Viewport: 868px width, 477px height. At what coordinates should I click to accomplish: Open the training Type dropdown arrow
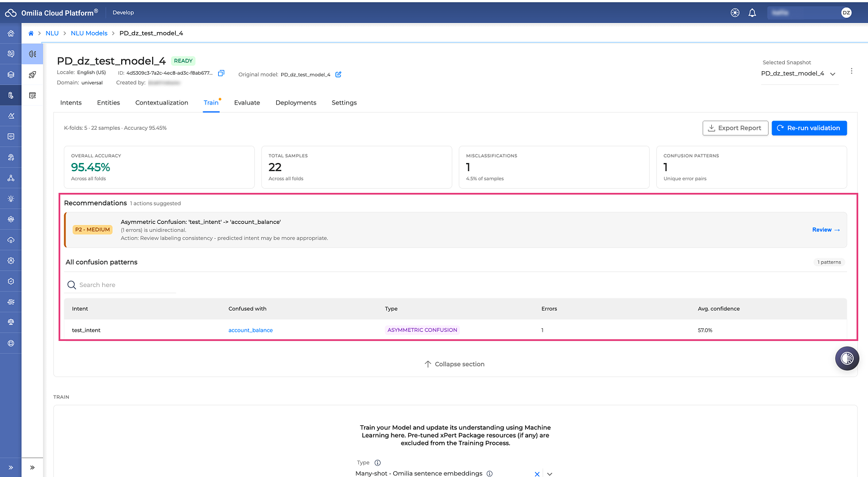549,474
